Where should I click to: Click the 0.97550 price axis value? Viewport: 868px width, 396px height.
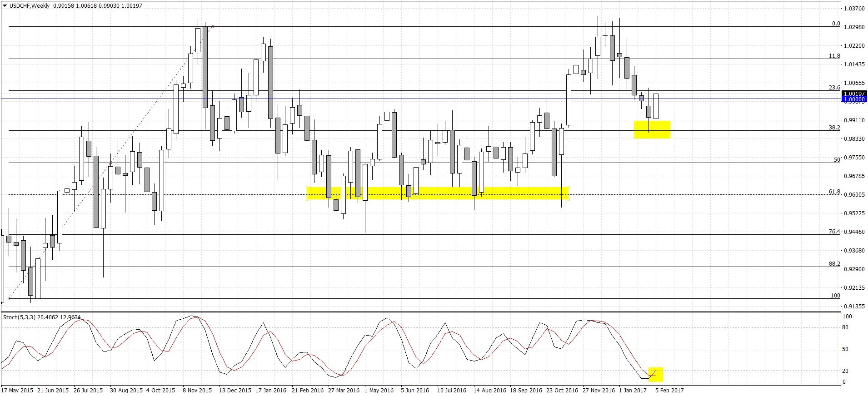coord(854,157)
